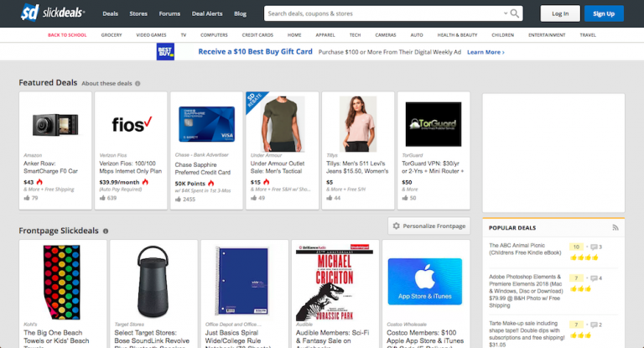Click the info icon next to About these deals
Screen dimensions: 644x348
(138, 84)
